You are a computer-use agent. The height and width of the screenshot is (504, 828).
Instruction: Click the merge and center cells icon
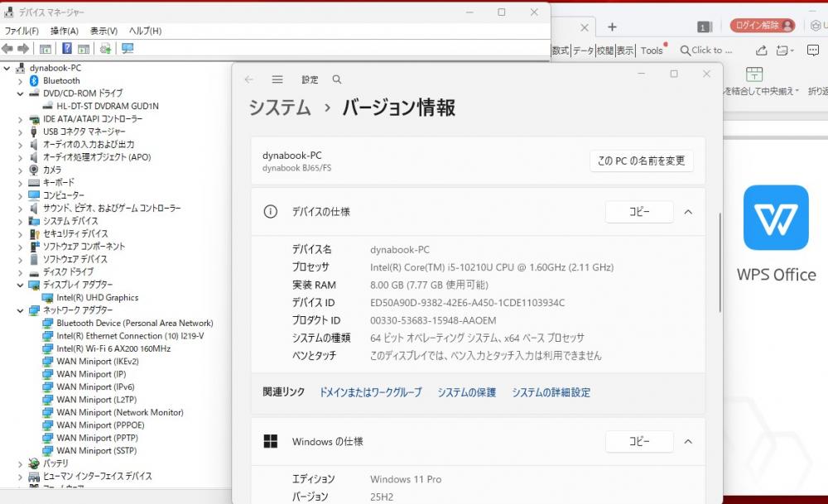click(753, 74)
